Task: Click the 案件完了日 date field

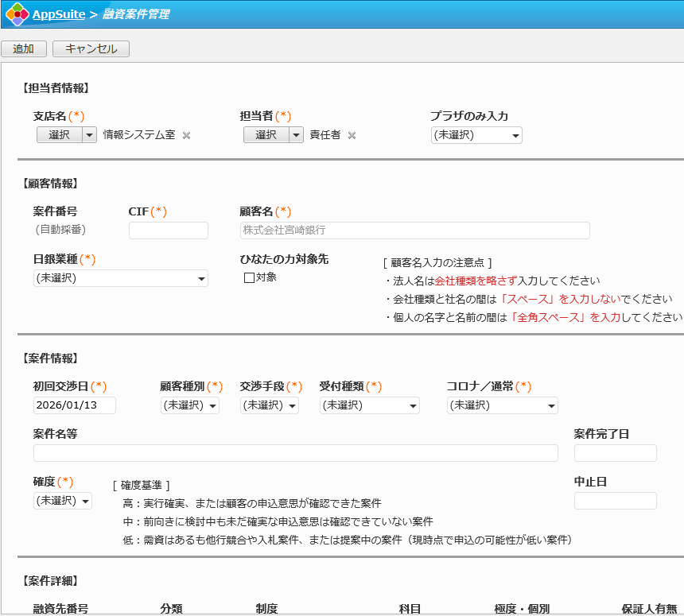Action: click(x=615, y=453)
